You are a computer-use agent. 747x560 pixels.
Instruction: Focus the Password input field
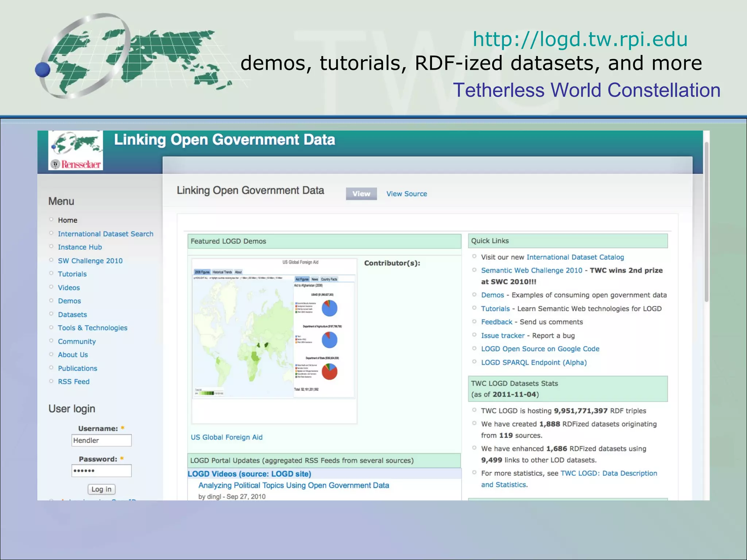coord(101,471)
